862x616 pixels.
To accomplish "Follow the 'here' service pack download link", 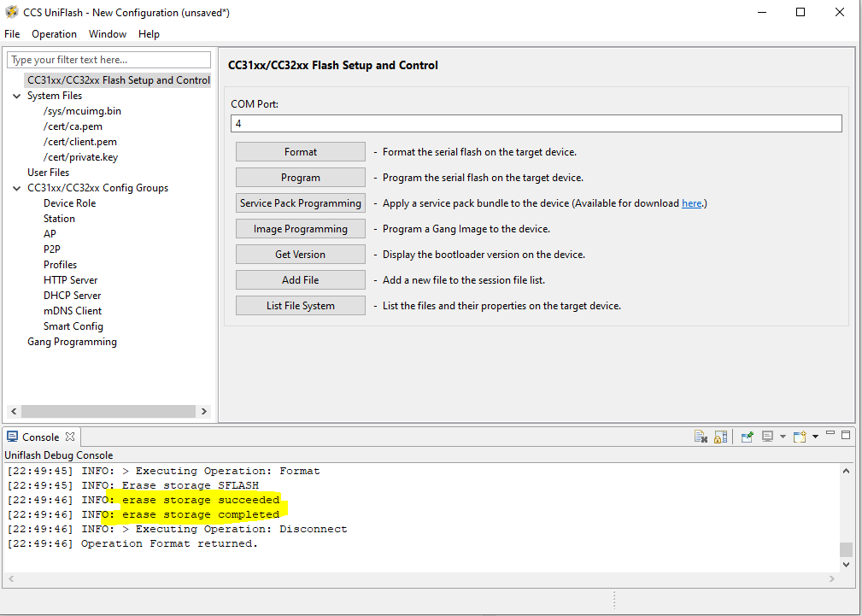I will pos(692,203).
